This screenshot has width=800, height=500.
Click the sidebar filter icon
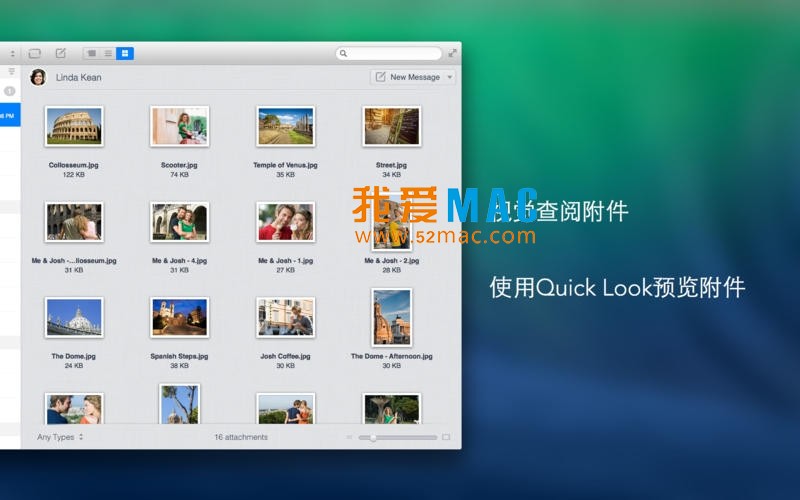point(12,72)
